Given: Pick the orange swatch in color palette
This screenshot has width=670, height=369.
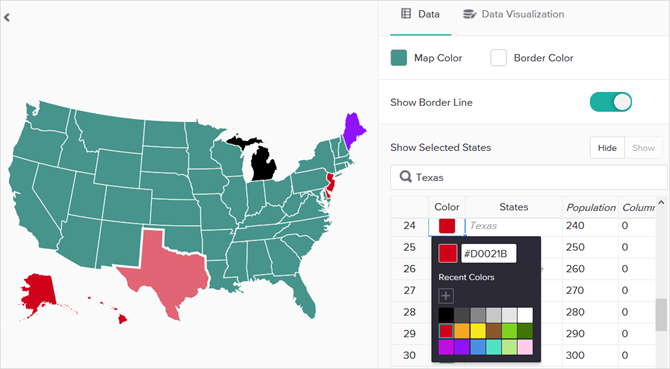Looking at the screenshot, I should [462, 331].
